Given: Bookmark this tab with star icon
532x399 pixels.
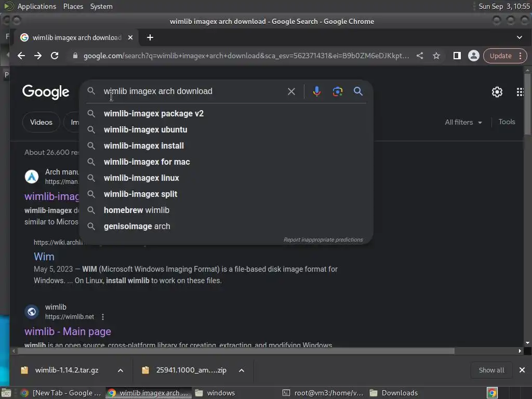Looking at the screenshot, I should click(x=436, y=56).
